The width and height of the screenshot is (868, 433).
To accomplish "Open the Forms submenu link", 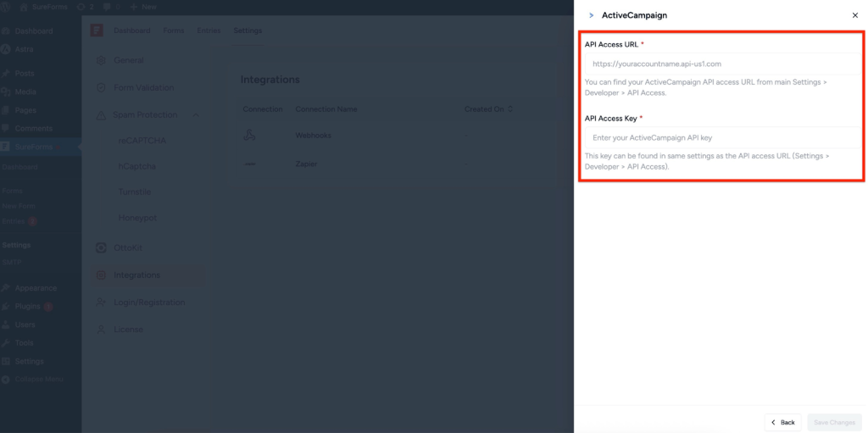I will [x=12, y=191].
